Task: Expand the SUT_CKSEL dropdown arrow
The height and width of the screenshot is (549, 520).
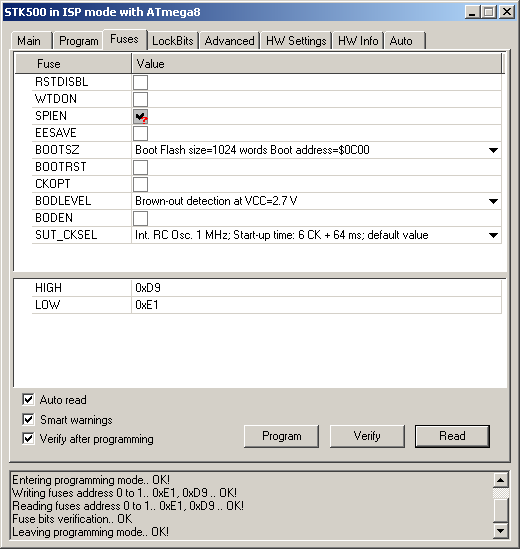Action: (493, 235)
